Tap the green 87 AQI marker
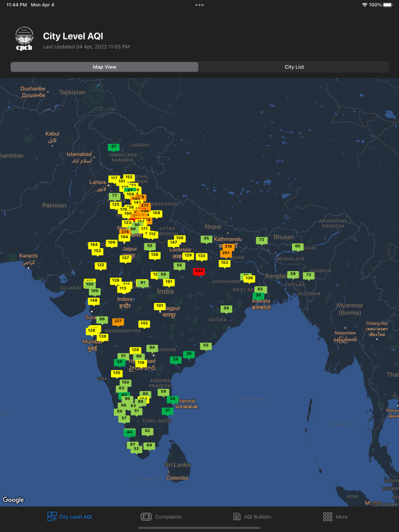 [132, 445]
